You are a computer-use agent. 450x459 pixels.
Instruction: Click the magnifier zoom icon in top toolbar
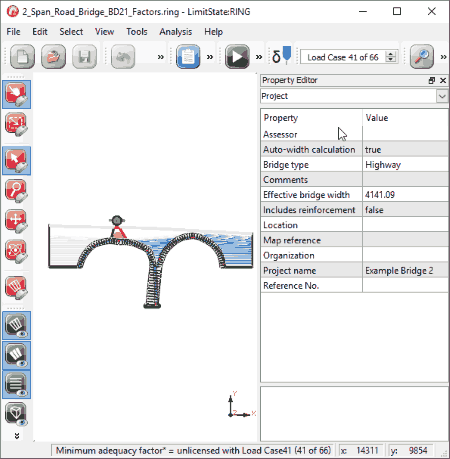[422, 57]
